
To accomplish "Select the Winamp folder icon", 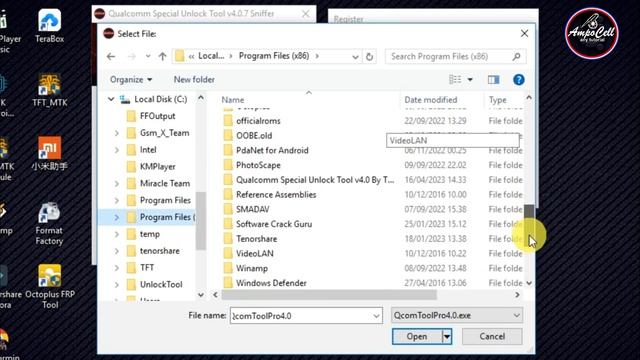I will coord(228,268).
